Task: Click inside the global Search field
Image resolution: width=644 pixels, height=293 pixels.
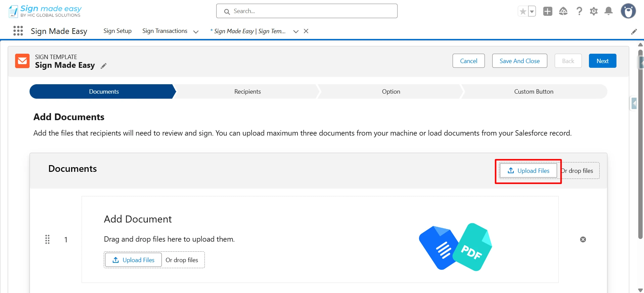Action: pyautogui.click(x=307, y=11)
